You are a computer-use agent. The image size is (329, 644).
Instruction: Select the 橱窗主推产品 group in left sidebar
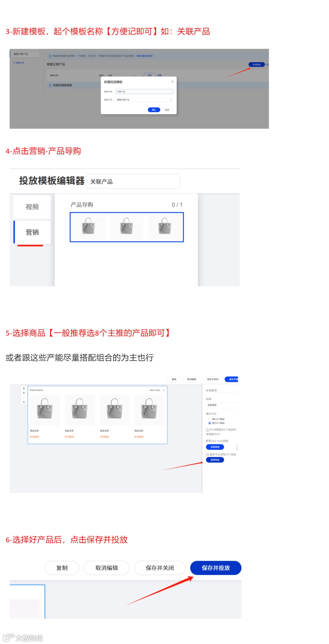[25, 54]
